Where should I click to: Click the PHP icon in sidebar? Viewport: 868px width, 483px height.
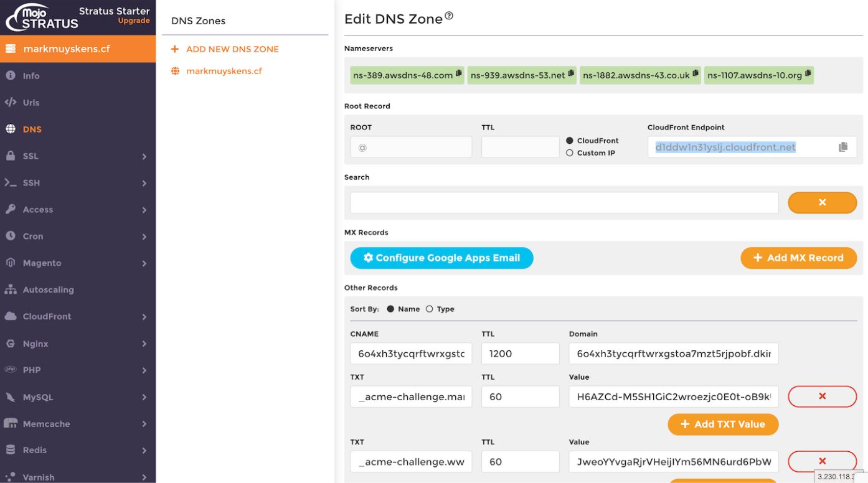tap(11, 370)
